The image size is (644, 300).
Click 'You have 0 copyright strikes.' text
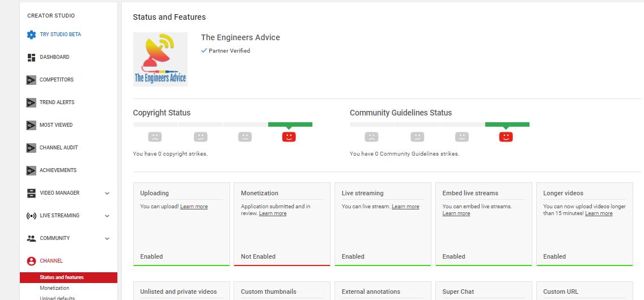pos(171,154)
